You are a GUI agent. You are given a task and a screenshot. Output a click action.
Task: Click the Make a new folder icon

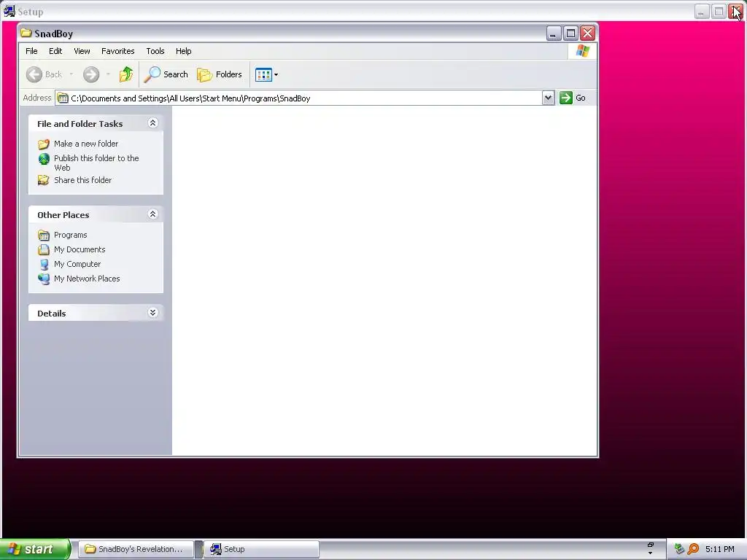click(x=44, y=144)
